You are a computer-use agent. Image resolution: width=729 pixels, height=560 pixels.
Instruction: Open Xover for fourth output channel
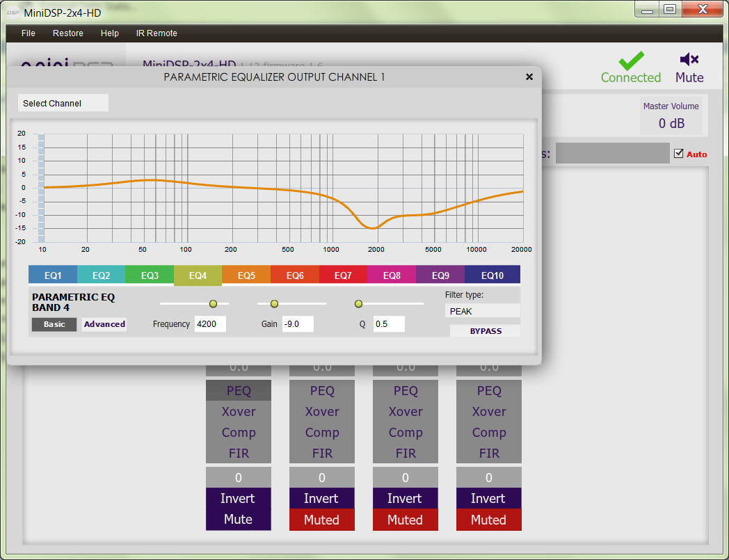[489, 412]
